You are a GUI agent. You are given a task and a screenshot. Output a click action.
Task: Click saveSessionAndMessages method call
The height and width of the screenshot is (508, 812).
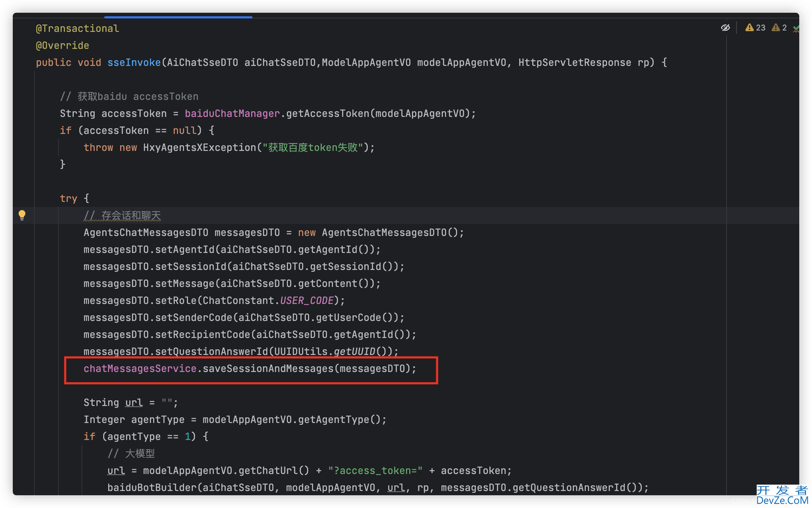(x=268, y=368)
